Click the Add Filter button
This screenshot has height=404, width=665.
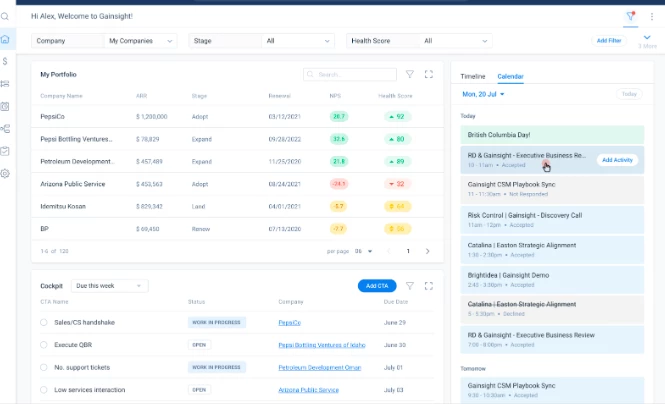tap(609, 41)
